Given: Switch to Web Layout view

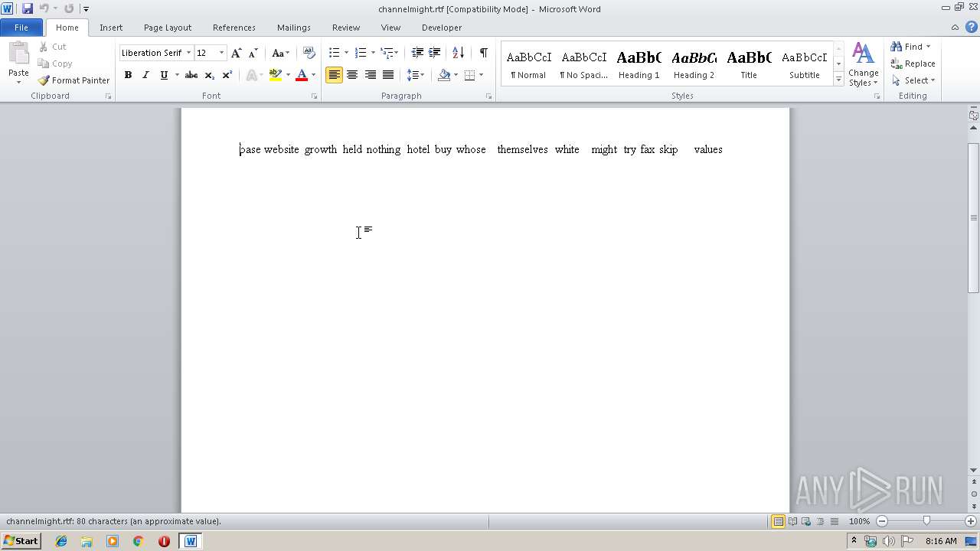Looking at the screenshot, I should [x=806, y=521].
